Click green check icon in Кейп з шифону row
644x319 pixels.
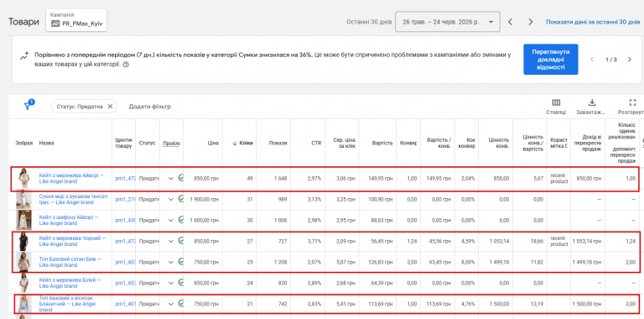[181, 220]
